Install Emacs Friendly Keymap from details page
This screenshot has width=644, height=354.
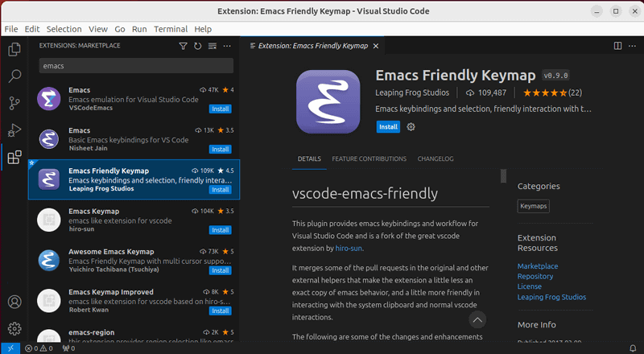[x=388, y=127]
